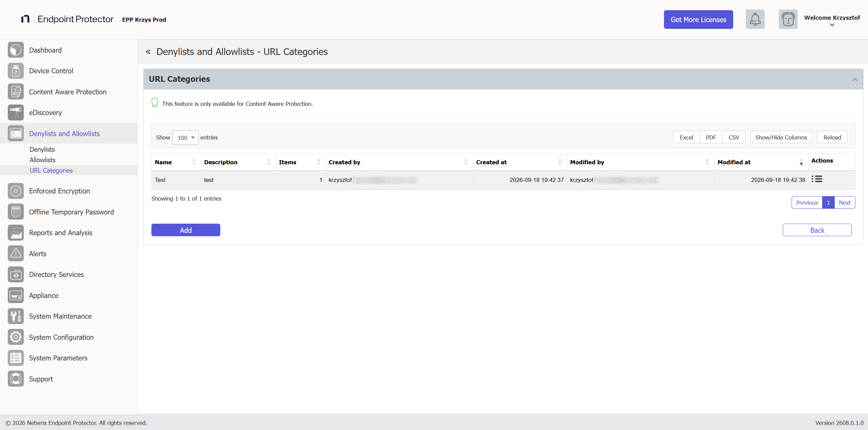Click the double-chevron collapse sidebar icon
This screenshot has height=430, width=868.
pos(148,52)
